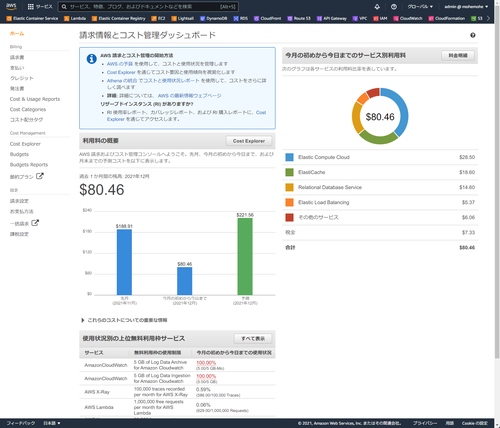Viewport: 500px width, 428px height.
Task: Click the yellow Relational Database Service swatch
Action: point(289,187)
